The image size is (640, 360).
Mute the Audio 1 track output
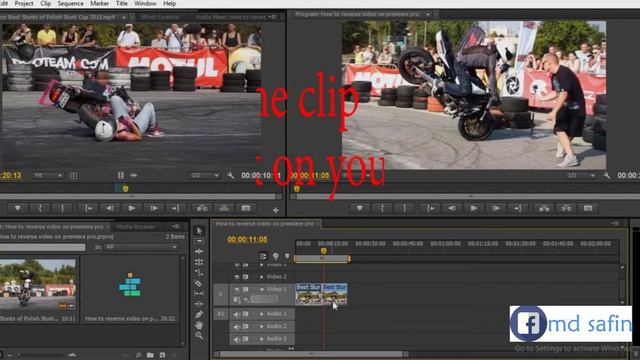pos(237,314)
